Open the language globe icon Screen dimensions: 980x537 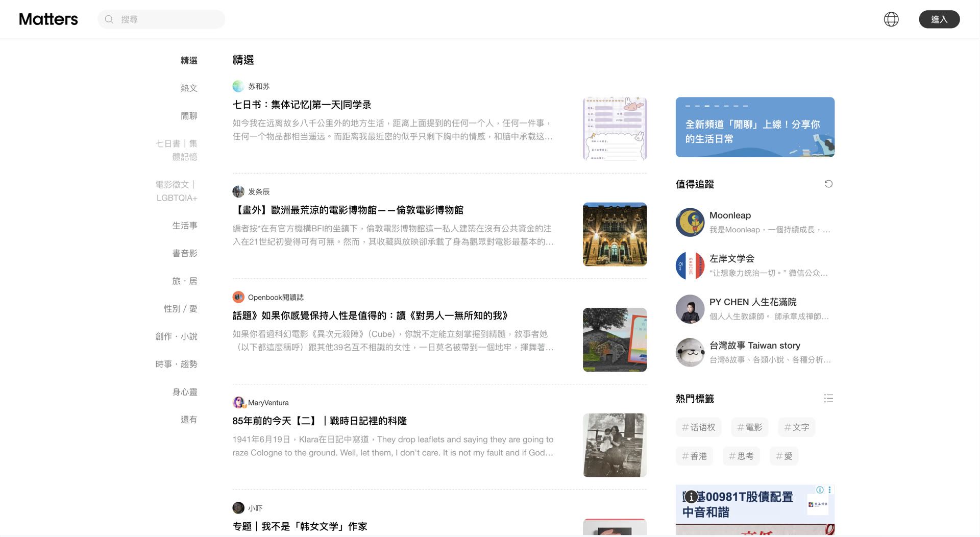point(891,19)
